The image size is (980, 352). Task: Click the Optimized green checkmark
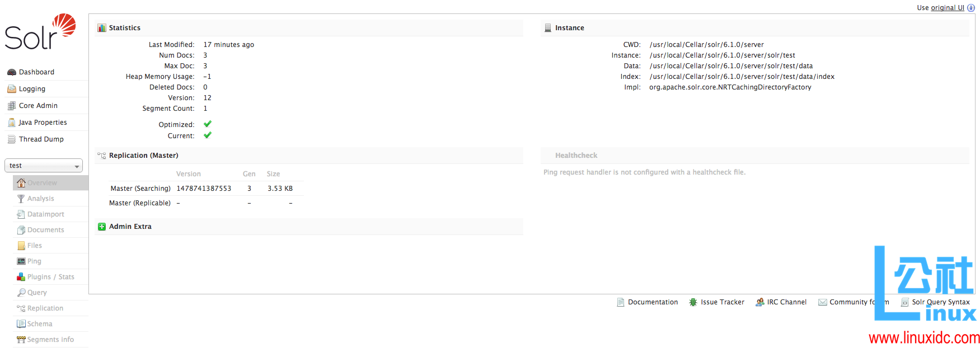[208, 124]
